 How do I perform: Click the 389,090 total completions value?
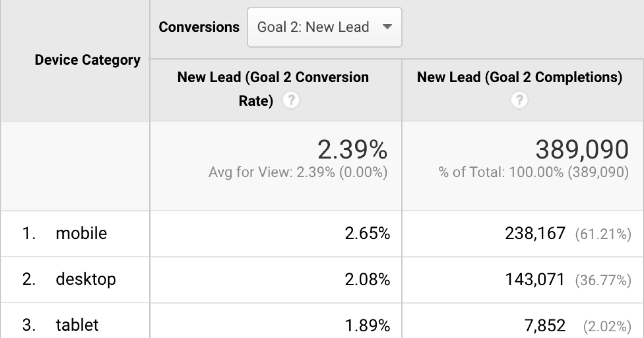(582, 150)
